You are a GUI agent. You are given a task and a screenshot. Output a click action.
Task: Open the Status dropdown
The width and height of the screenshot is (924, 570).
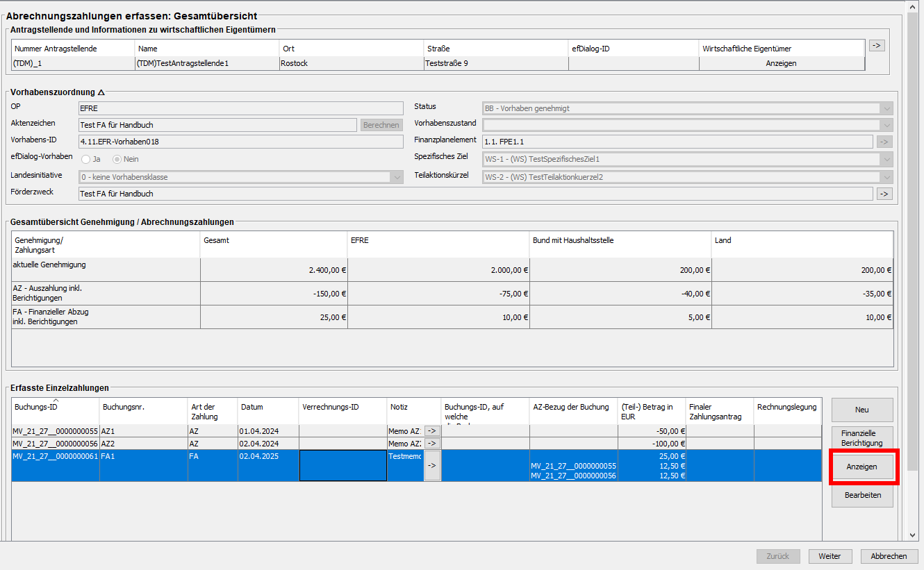885,108
